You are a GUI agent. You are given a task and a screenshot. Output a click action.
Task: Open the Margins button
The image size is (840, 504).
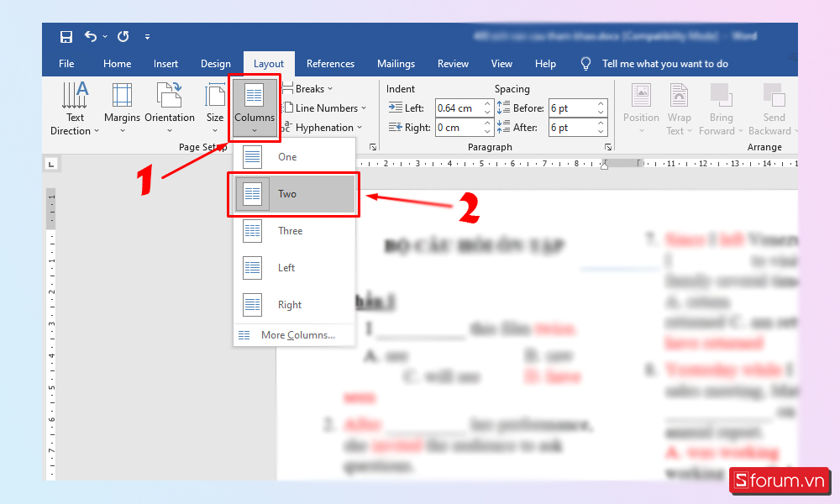pos(122,108)
